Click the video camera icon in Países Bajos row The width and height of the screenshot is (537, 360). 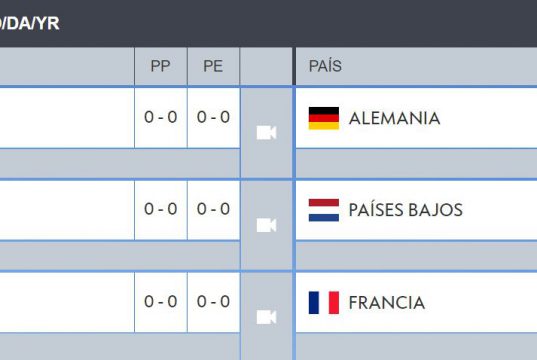(266, 225)
